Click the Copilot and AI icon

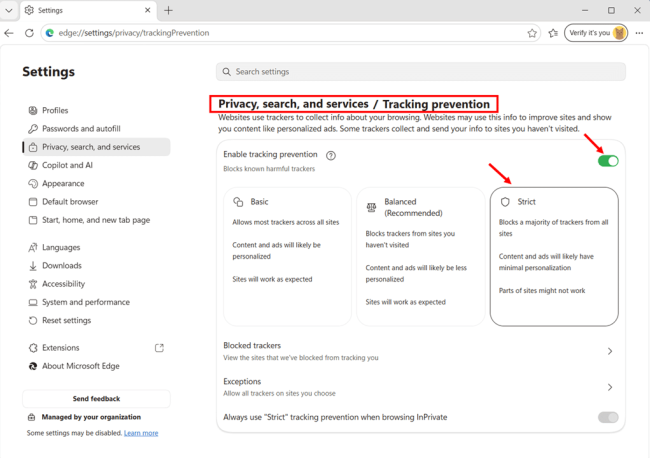tap(33, 165)
